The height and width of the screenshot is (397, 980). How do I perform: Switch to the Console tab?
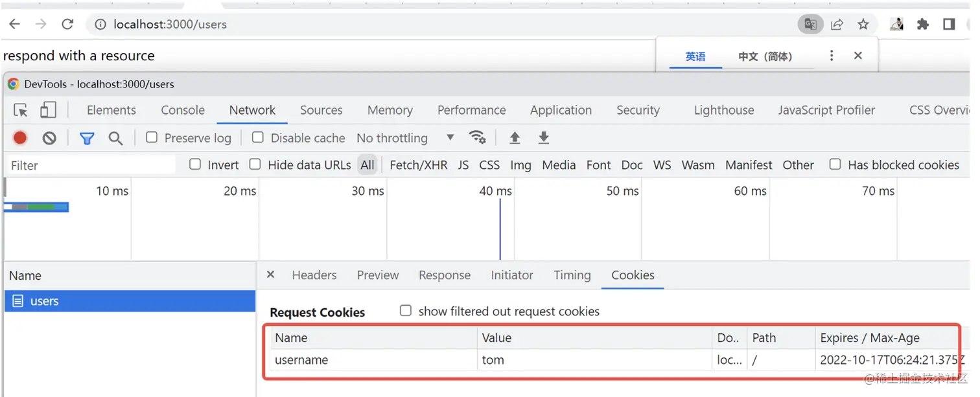click(x=183, y=110)
